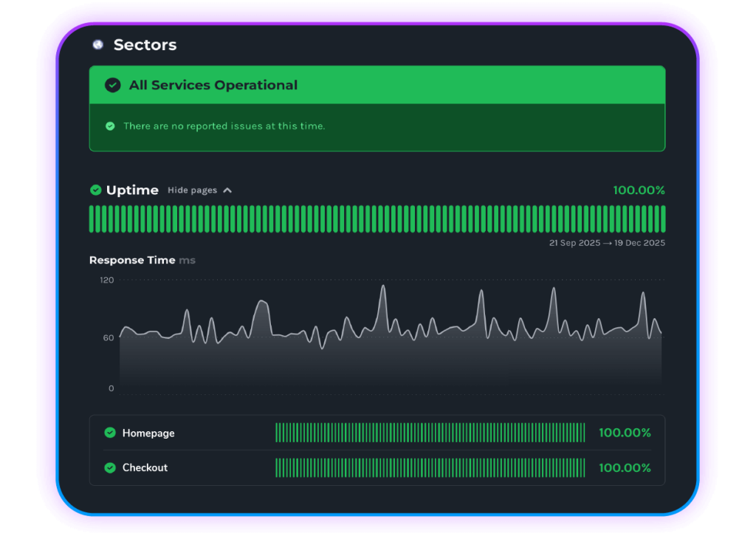The height and width of the screenshot is (539, 756).
Task: Collapse pages with the chevron up arrow
Action: (x=227, y=190)
